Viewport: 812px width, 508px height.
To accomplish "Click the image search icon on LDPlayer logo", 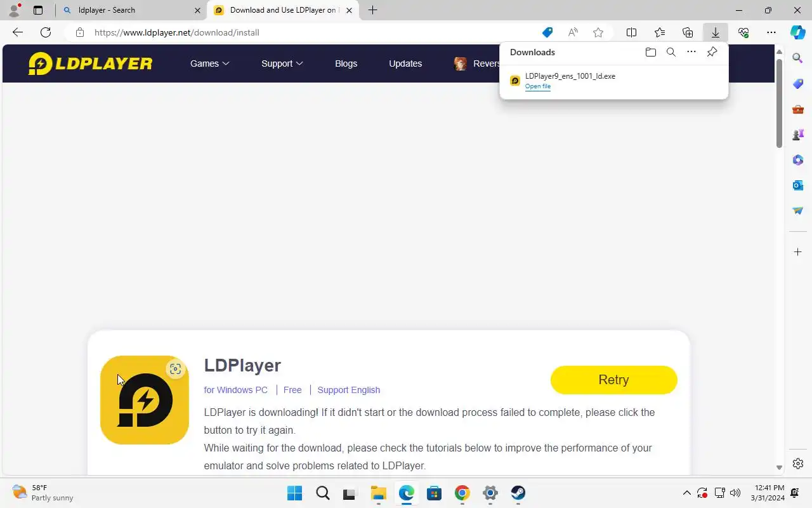I will click(176, 369).
